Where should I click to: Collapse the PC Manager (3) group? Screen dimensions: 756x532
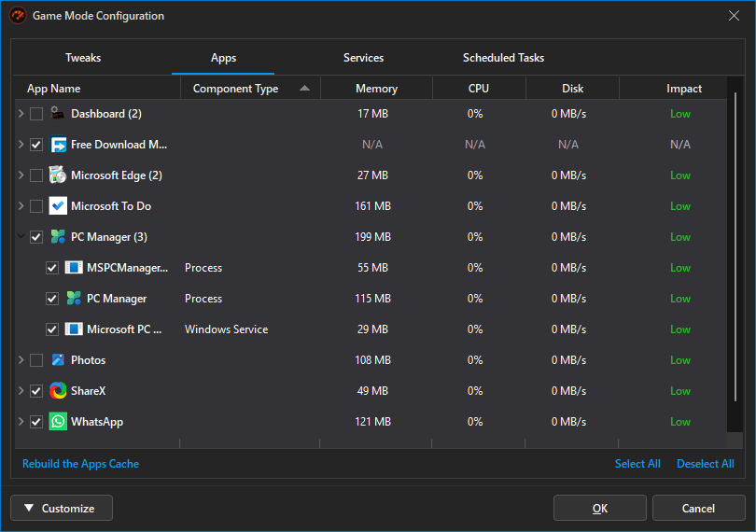(x=21, y=236)
